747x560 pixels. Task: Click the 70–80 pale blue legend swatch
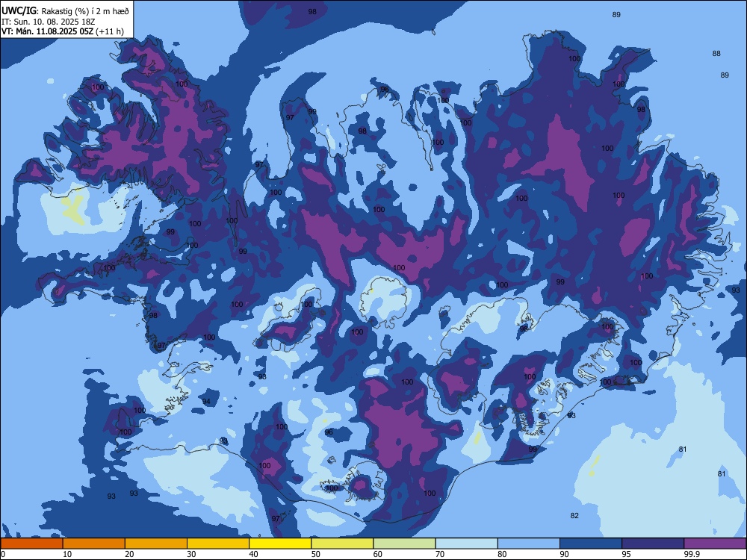pyautogui.click(x=466, y=544)
